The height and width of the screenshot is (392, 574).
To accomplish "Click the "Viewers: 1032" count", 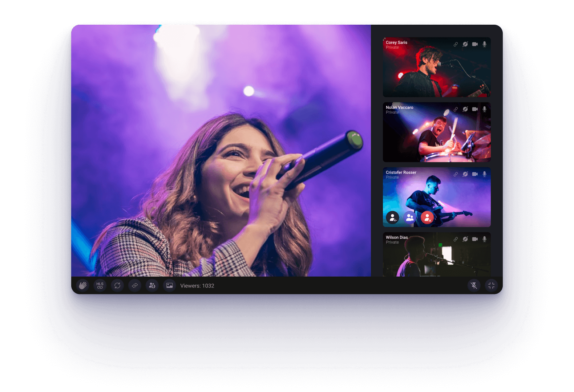I will 197,286.
